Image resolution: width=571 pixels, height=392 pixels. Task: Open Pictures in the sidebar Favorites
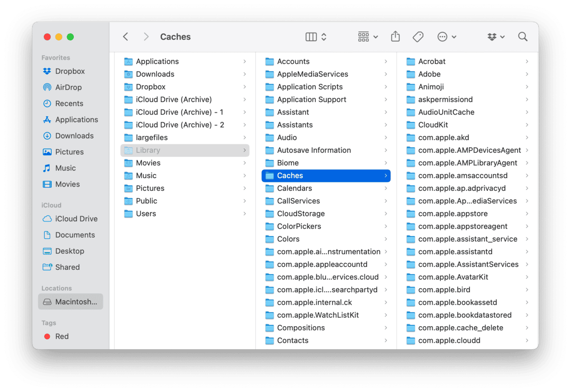coord(70,152)
